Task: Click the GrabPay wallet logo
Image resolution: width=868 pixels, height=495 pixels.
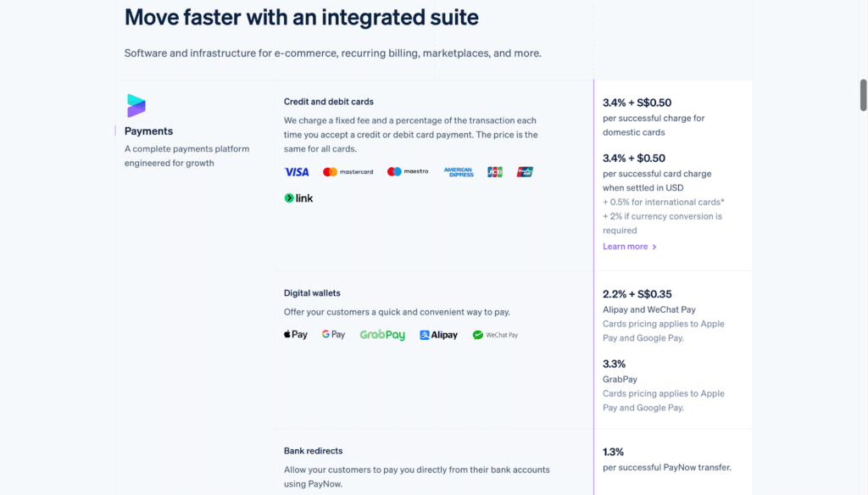Action: coord(382,335)
